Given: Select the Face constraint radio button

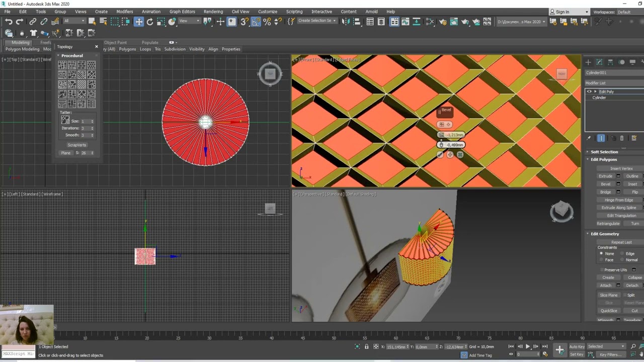Looking at the screenshot, I should click(x=601, y=260).
